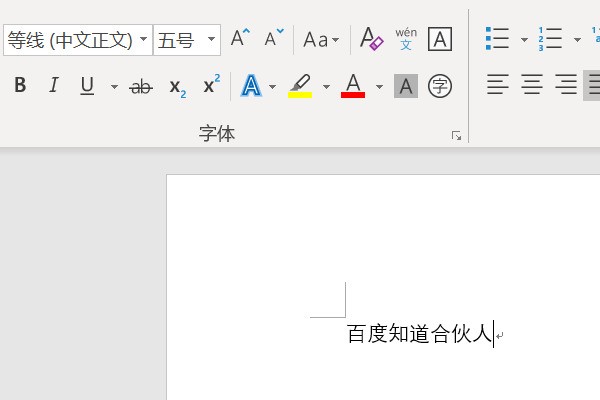Viewport: 600px width, 400px height.
Task: Open font name dropdown arrow
Action: [144, 39]
